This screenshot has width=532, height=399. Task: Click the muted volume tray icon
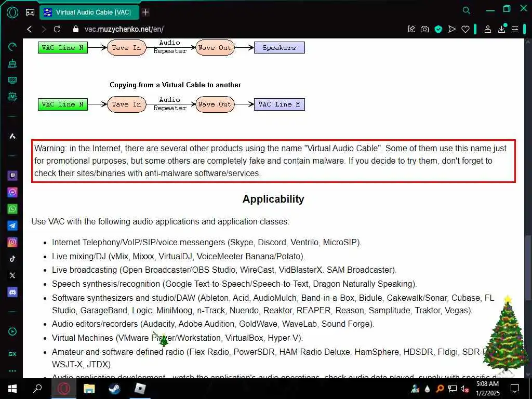(x=464, y=389)
